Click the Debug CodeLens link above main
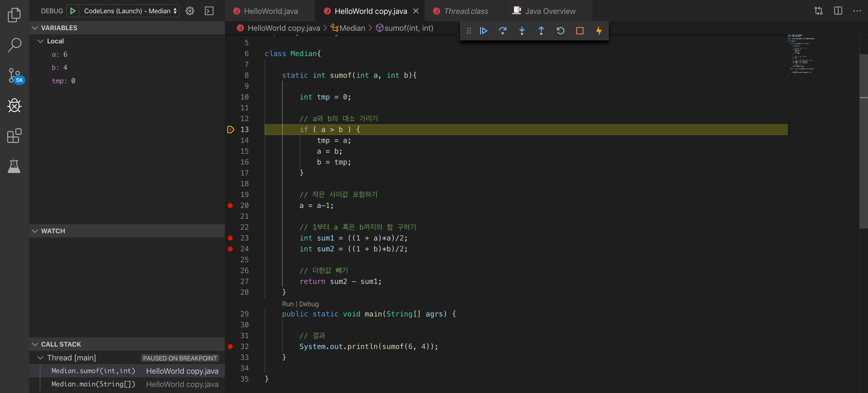 click(309, 304)
